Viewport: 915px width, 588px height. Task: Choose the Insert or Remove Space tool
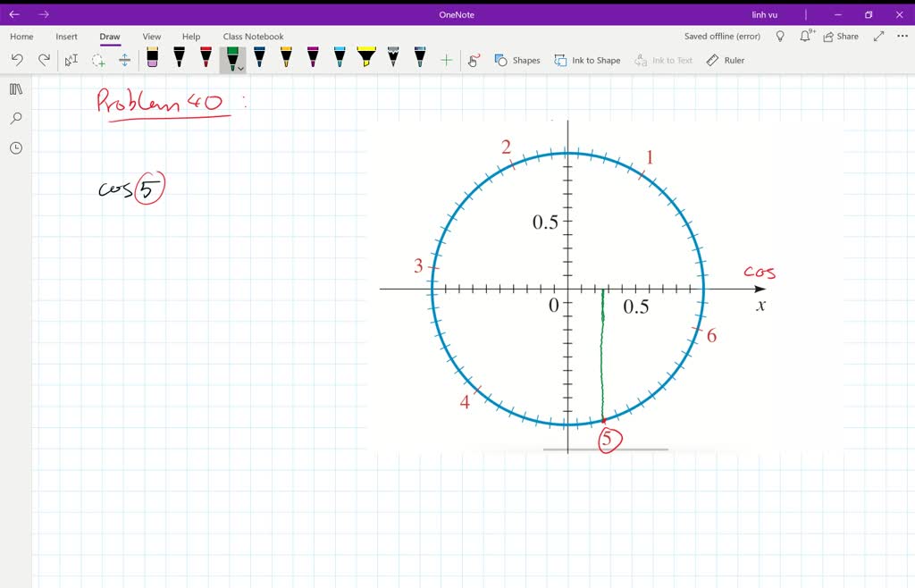(124, 60)
